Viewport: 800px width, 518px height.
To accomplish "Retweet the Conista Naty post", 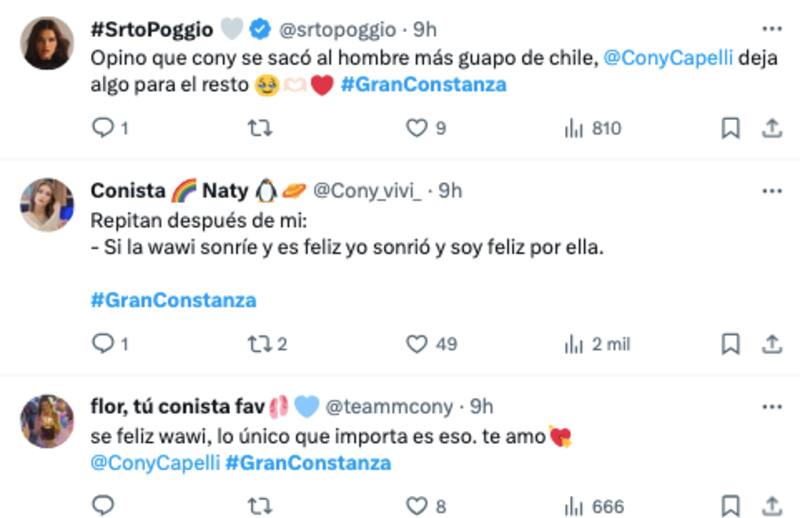I will coord(260,344).
